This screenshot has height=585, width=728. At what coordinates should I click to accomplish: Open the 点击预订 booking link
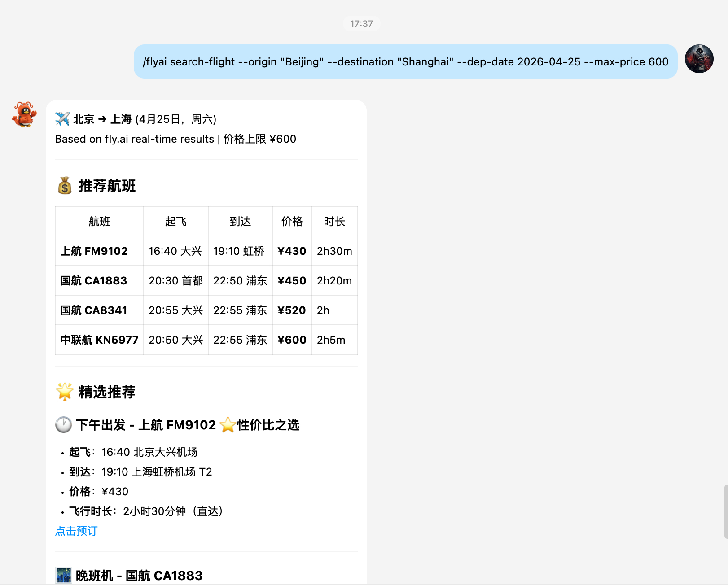[76, 531]
